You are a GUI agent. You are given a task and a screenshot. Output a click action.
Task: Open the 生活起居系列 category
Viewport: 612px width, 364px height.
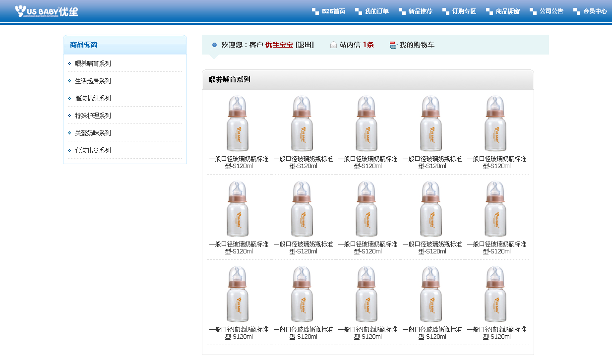tap(93, 81)
